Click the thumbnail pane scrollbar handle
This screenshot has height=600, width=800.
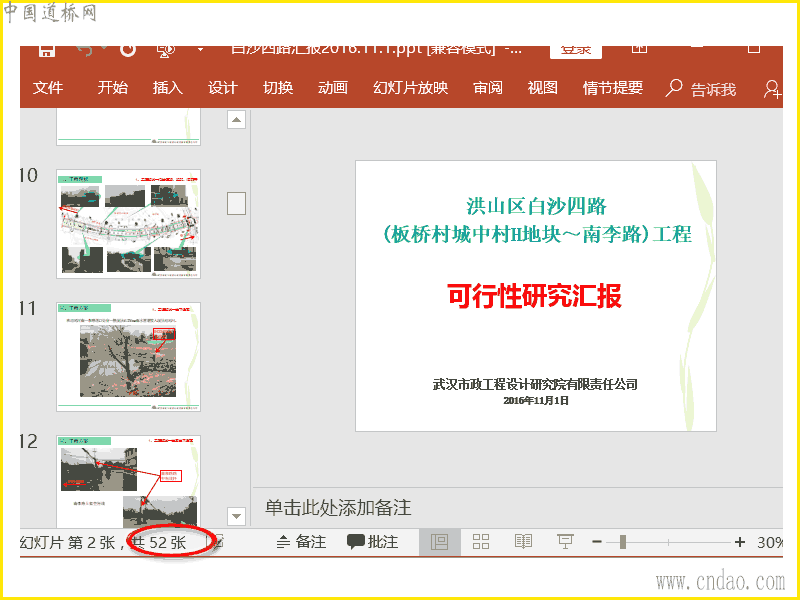coord(236,203)
